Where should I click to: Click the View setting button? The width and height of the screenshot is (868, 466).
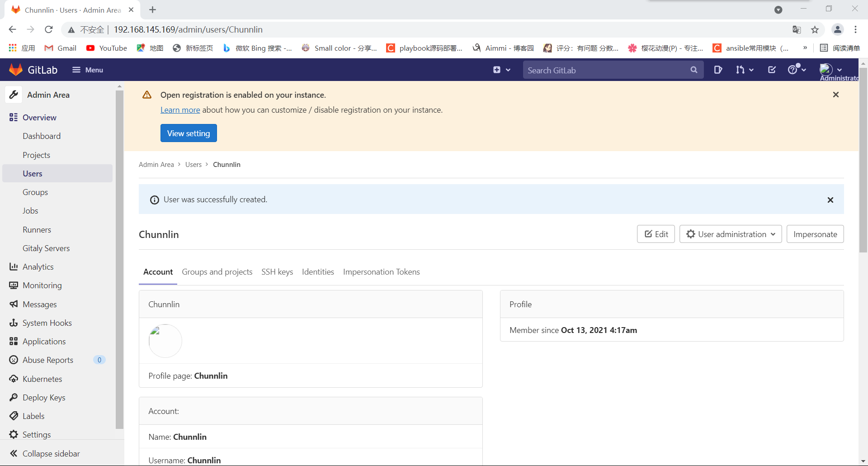[189, 133]
